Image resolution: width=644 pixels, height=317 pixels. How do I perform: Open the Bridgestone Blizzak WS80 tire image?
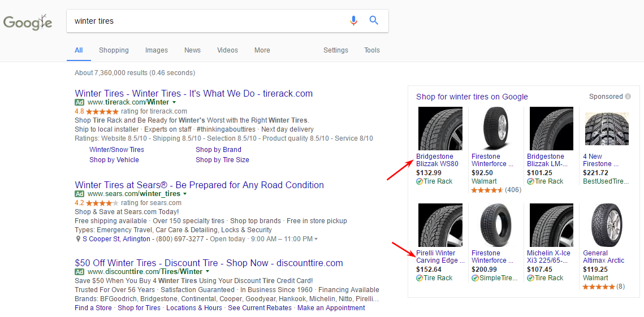(440, 129)
